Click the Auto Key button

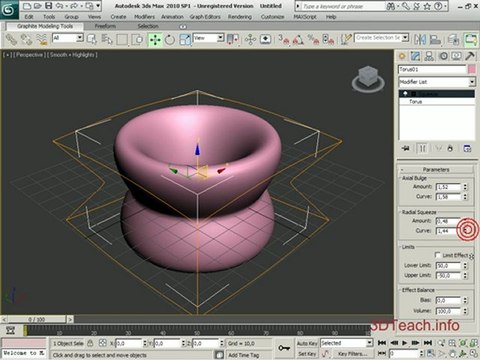point(307,343)
